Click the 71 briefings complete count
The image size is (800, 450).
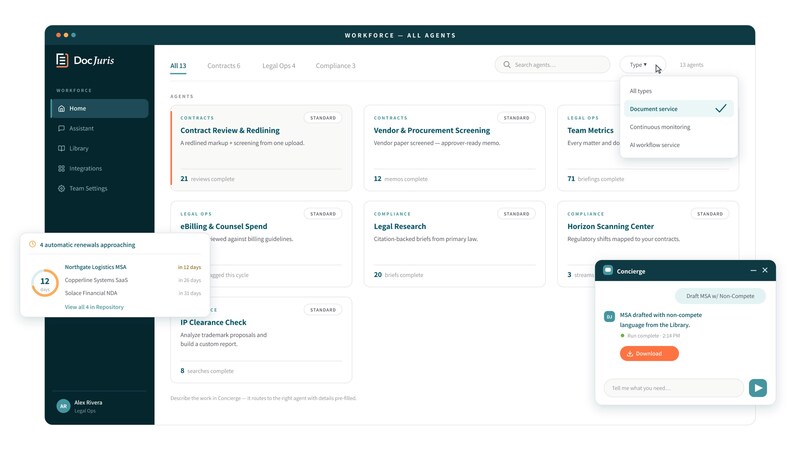point(595,179)
